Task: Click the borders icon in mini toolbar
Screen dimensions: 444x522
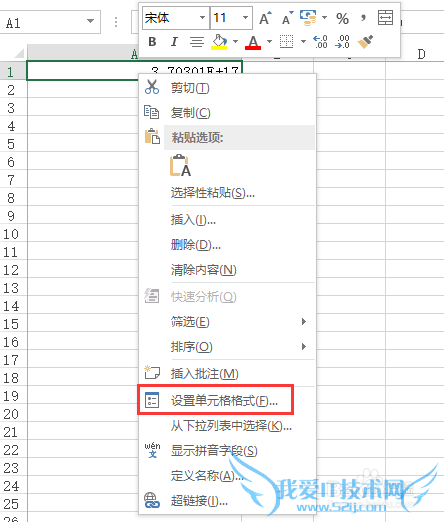Action: (x=286, y=42)
